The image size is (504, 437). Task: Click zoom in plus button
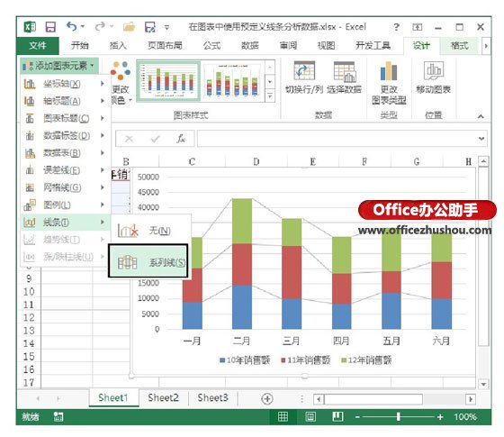click(x=440, y=417)
